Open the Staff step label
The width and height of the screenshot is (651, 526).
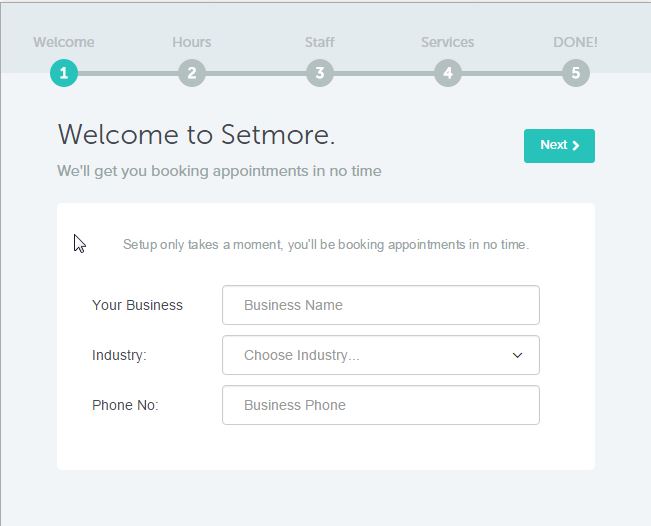(320, 42)
